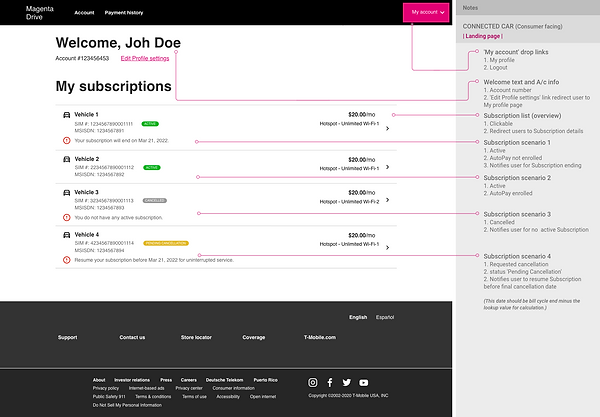Image resolution: width=600 pixels, height=417 pixels.
Task: Click the Magenta Drive logo
Action: tap(39, 13)
